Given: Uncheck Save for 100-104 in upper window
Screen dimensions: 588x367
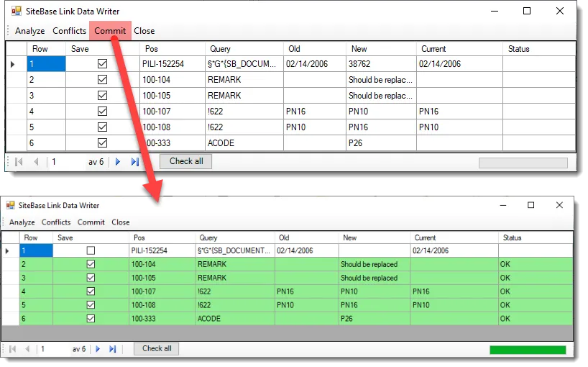Looking at the screenshot, I should pyautogui.click(x=102, y=80).
